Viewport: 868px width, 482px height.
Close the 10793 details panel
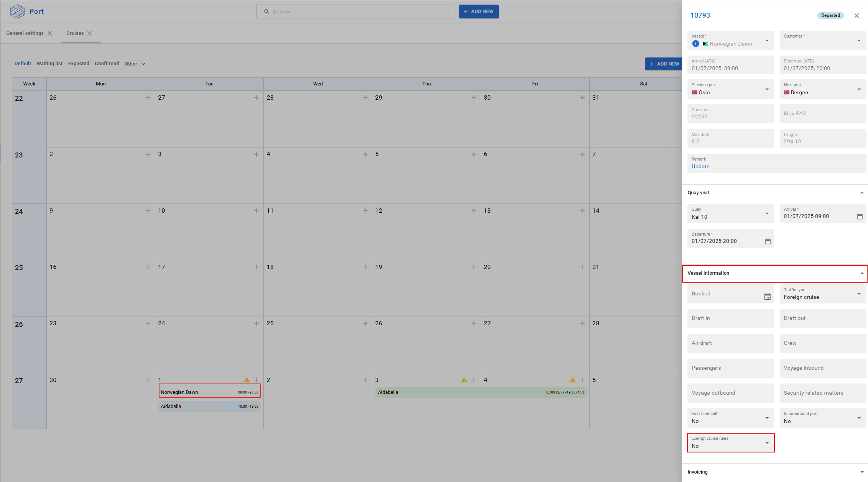(x=856, y=16)
